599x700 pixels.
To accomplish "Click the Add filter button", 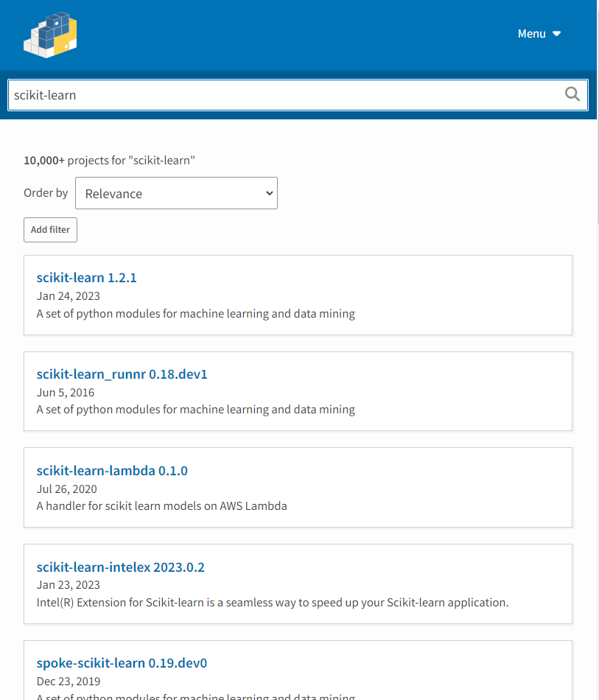I will pyautogui.click(x=50, y=229).
